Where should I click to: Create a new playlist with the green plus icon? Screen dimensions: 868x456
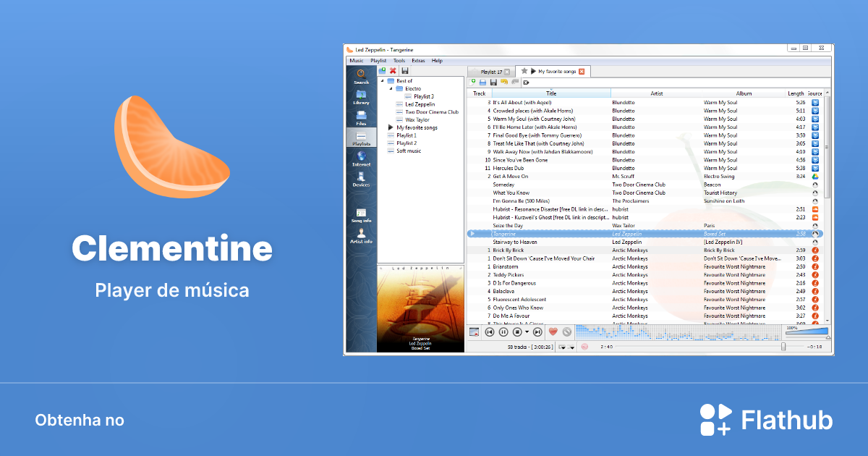click(x=382, y=70)
